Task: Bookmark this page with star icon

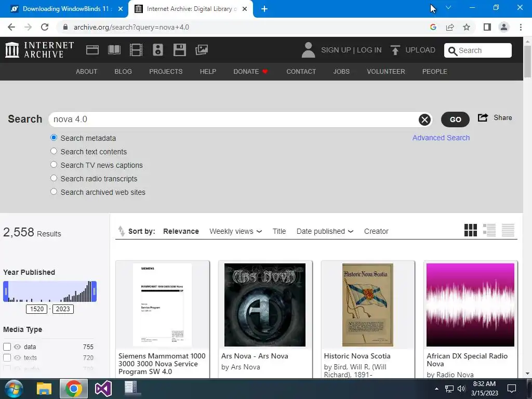Action: click(467, 27)
